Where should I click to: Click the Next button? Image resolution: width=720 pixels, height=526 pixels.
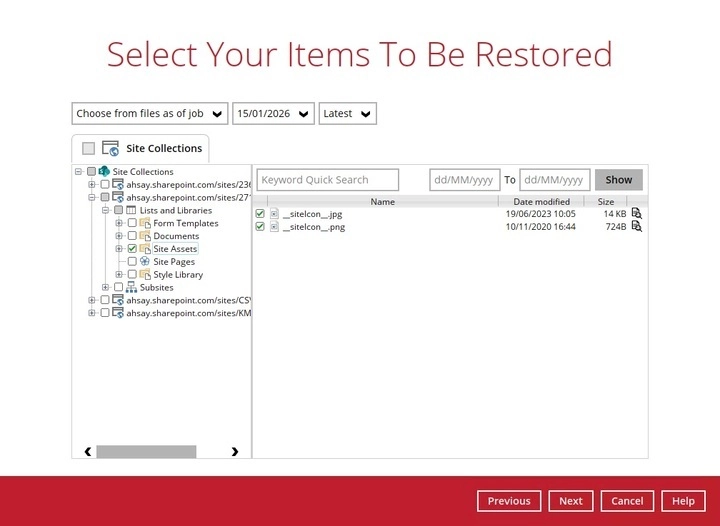point(570,501)
